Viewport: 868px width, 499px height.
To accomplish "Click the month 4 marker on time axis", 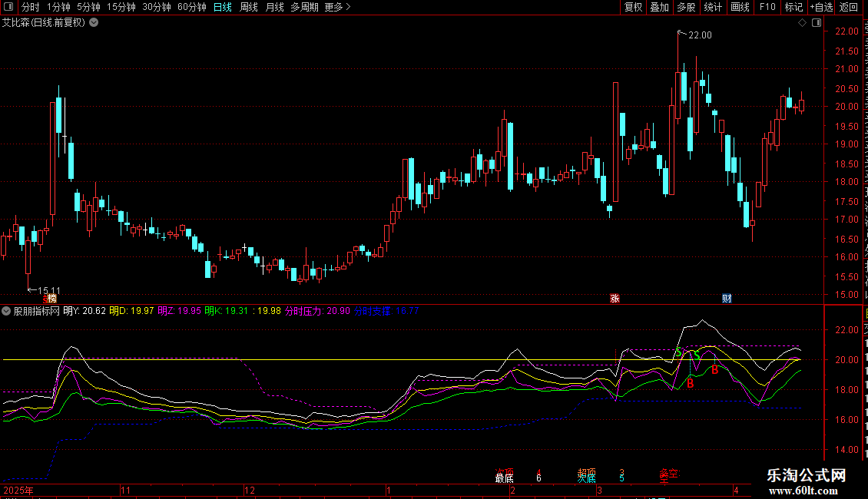I will pos(736,490).
